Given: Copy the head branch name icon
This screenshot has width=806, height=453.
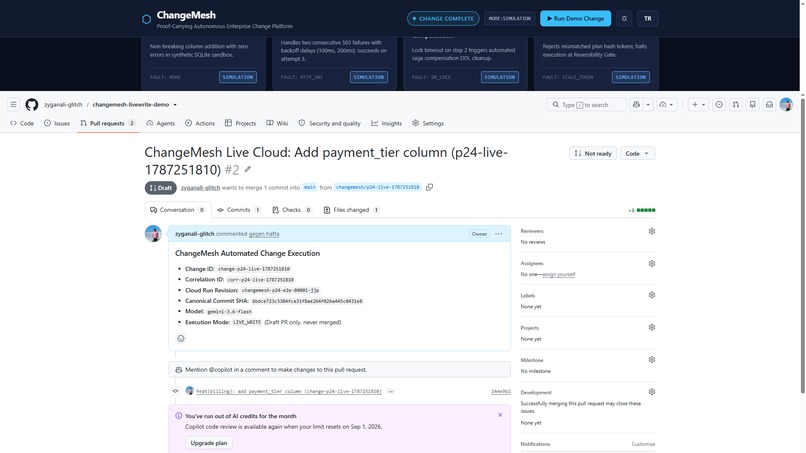Looking at the screenshot, I should 430,187.
